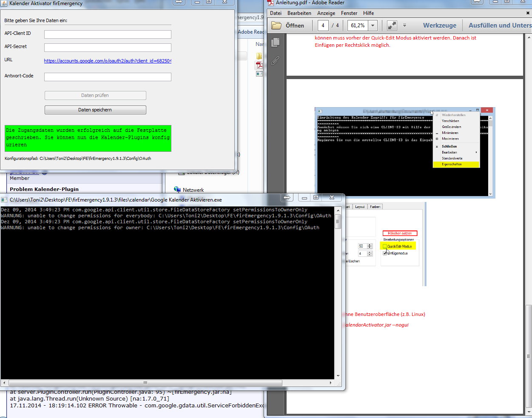Click the double-arrow icon in console title bar
The image size is (532, 418).
(x=287, y=197)
